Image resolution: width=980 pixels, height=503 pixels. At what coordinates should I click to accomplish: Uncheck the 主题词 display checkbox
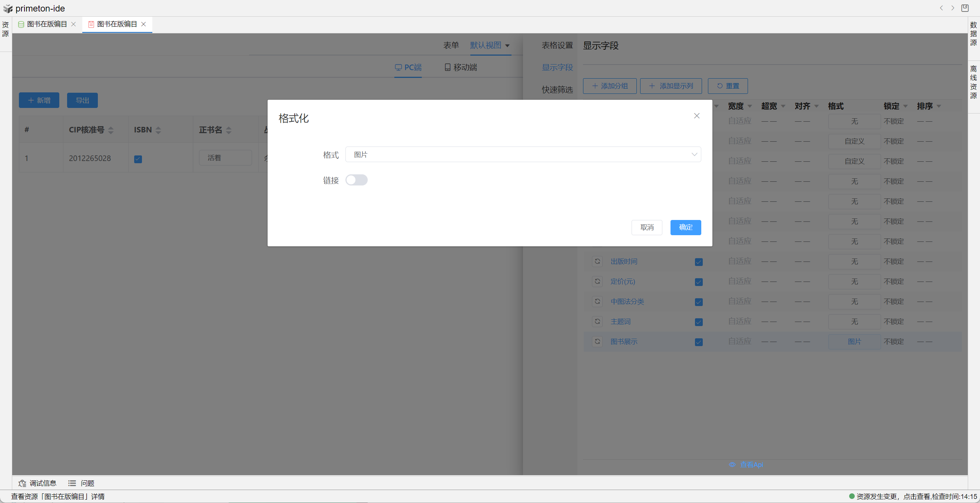tap(698, 322)
